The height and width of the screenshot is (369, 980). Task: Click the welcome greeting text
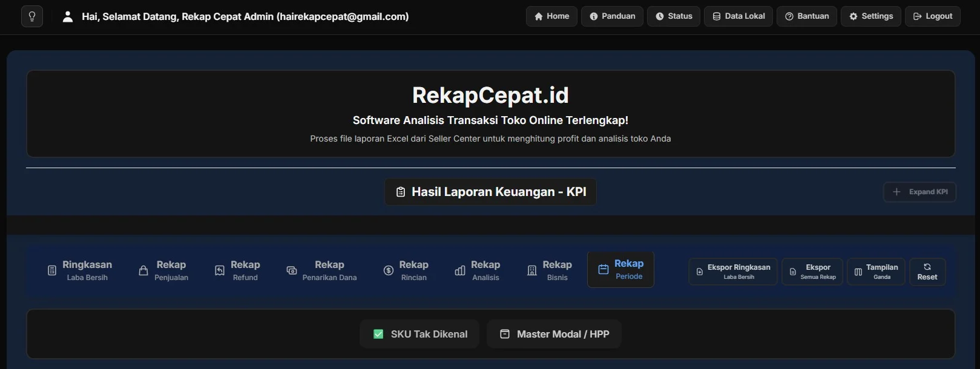click(x=245, y=16)
